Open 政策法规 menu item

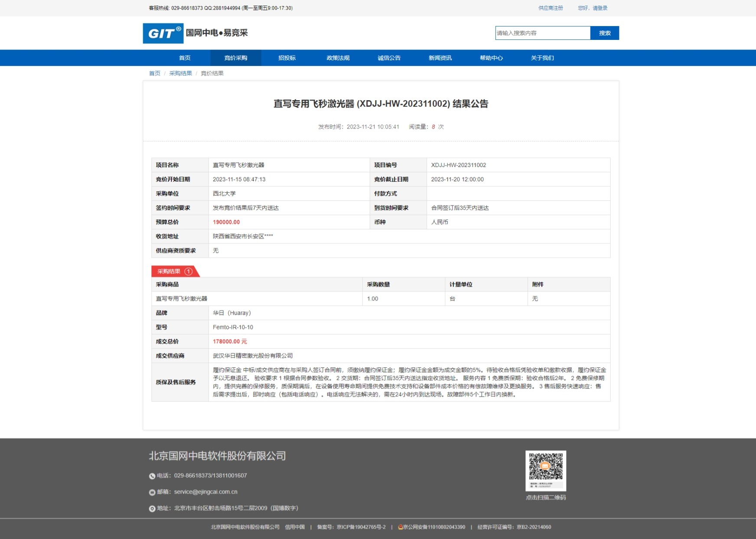coord(338,58)
